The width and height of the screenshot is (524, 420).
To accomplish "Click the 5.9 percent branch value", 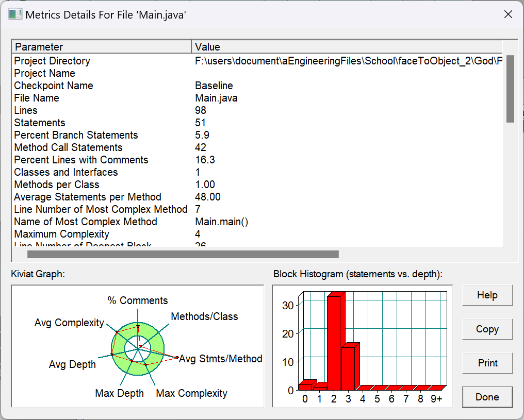I will coord(202,135).
